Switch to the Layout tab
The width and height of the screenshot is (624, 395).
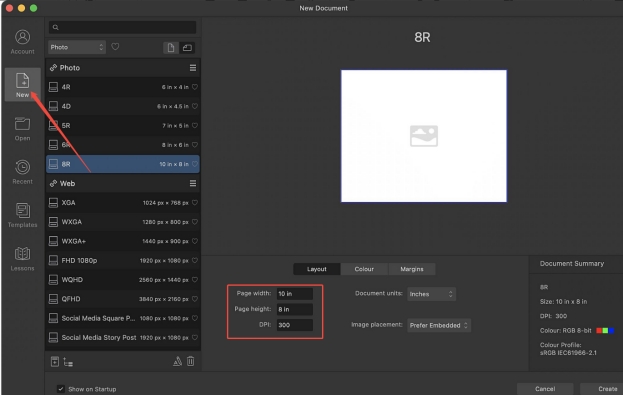(x=317, y=269)
